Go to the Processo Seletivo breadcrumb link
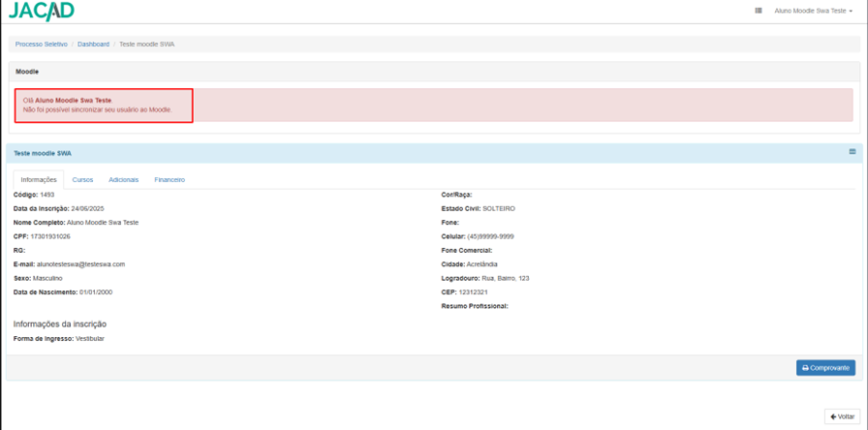 [x=41, y=44]
